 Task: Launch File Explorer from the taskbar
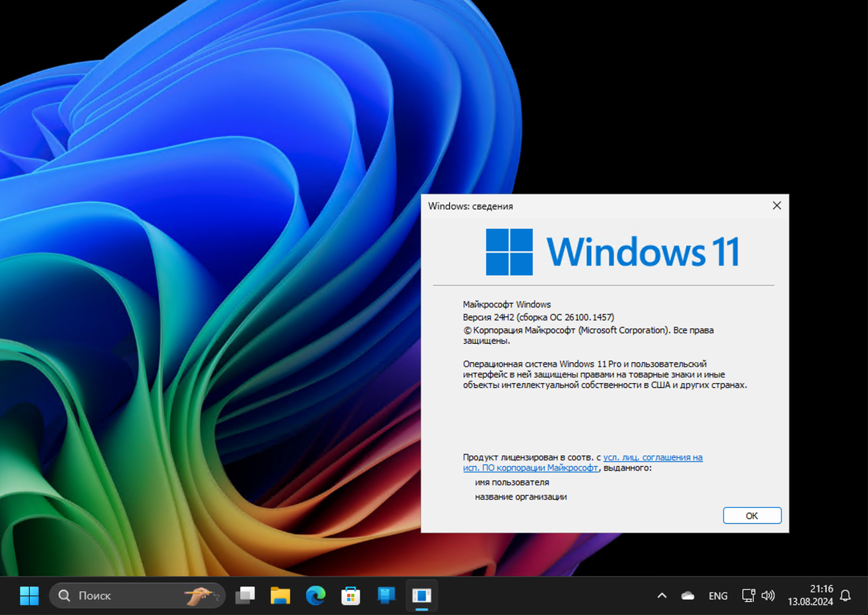coord(281,595)
